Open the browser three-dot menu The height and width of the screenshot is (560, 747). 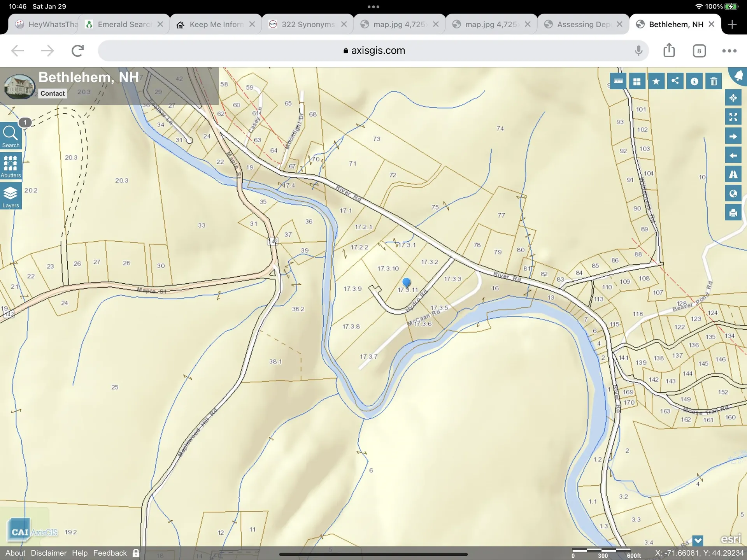tap(729, 51)
